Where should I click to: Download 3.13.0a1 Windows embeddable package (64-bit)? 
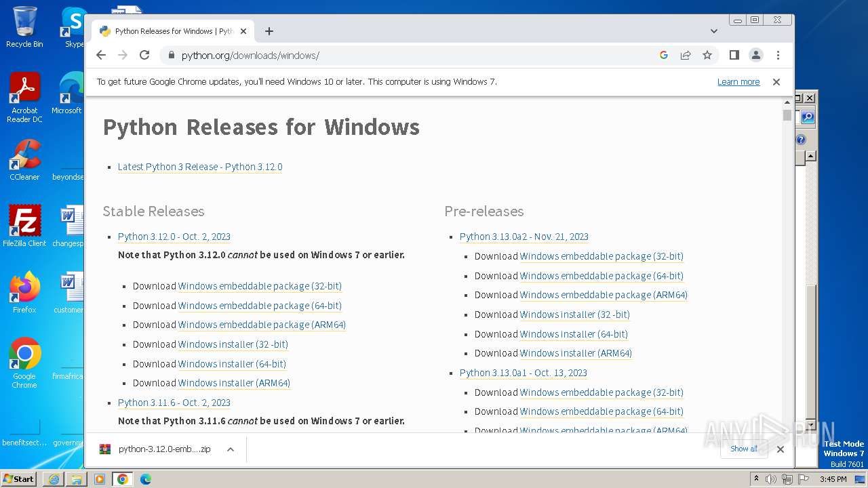click(x=601, y=411)
